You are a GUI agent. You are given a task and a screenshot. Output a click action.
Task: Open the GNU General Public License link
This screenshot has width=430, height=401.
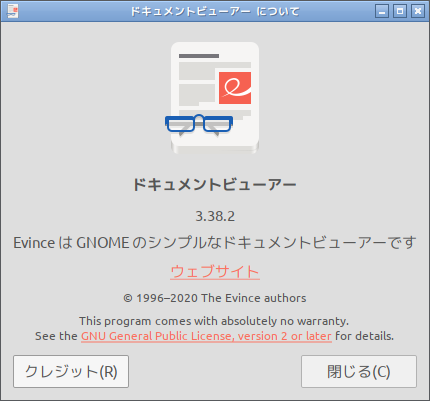[x=206, y=336]
